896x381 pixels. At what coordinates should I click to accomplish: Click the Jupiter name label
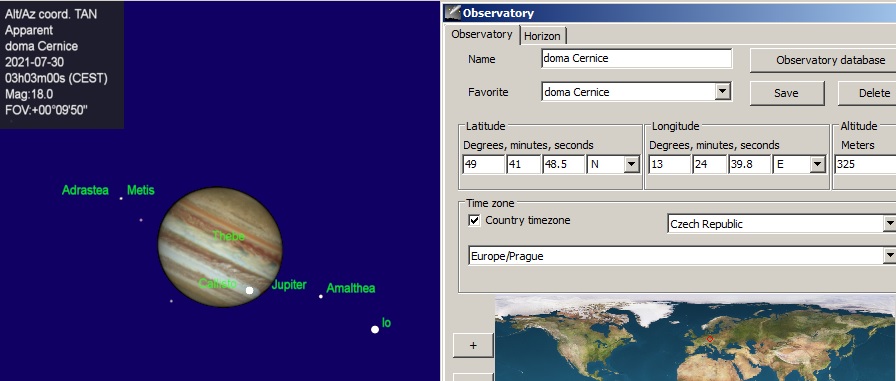click(x=289, y=284)
